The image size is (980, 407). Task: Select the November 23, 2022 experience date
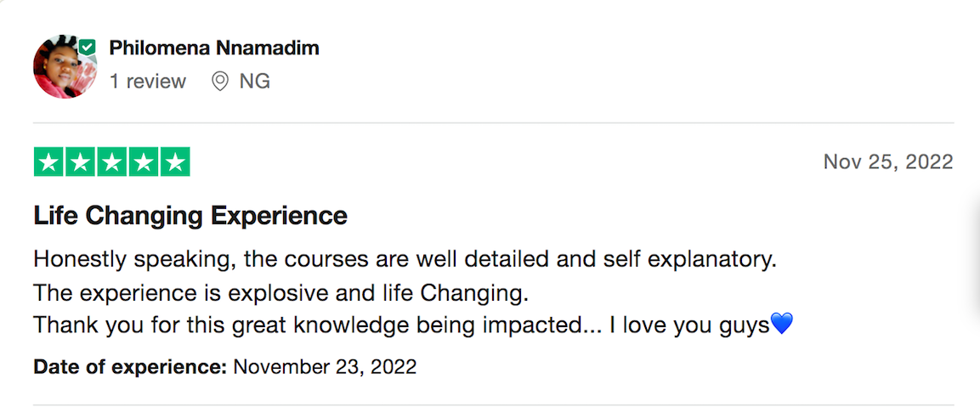point(325,366)
